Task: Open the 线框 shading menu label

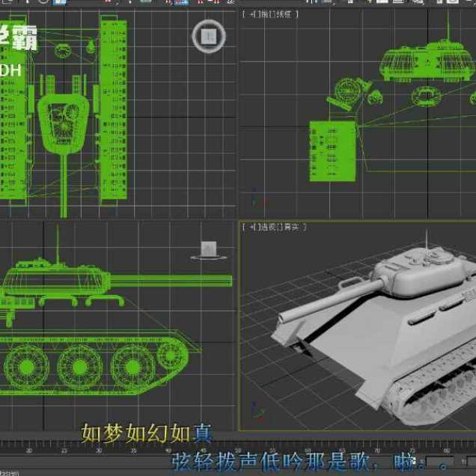Action: point(284,14)
